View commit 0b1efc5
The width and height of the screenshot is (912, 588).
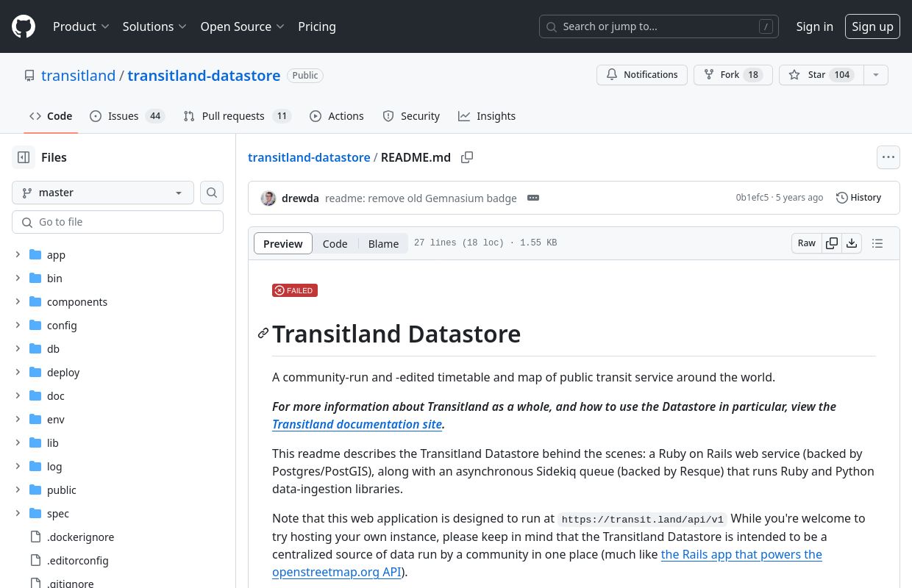click(x=752, y=198)
